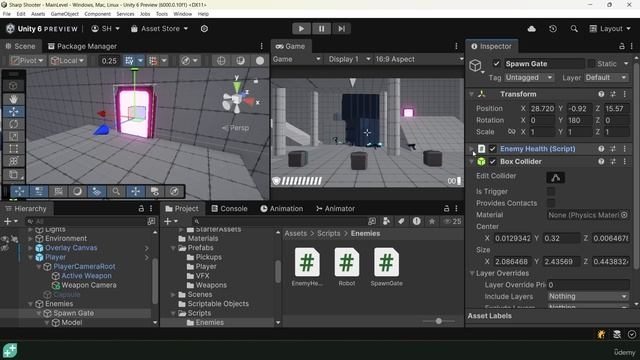
Task: Click the Hierarchy add (+) button
Action: (7, 221)
